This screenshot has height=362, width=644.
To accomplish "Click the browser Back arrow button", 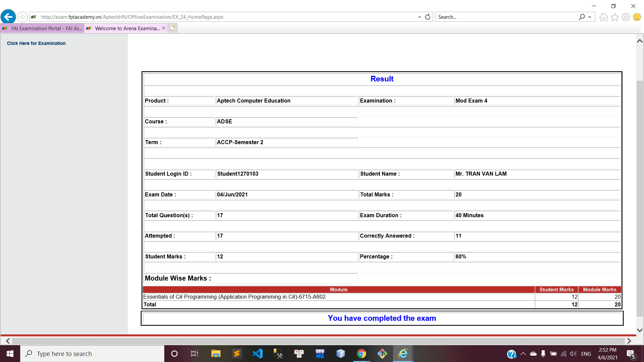I will click(x=8, y=17).
